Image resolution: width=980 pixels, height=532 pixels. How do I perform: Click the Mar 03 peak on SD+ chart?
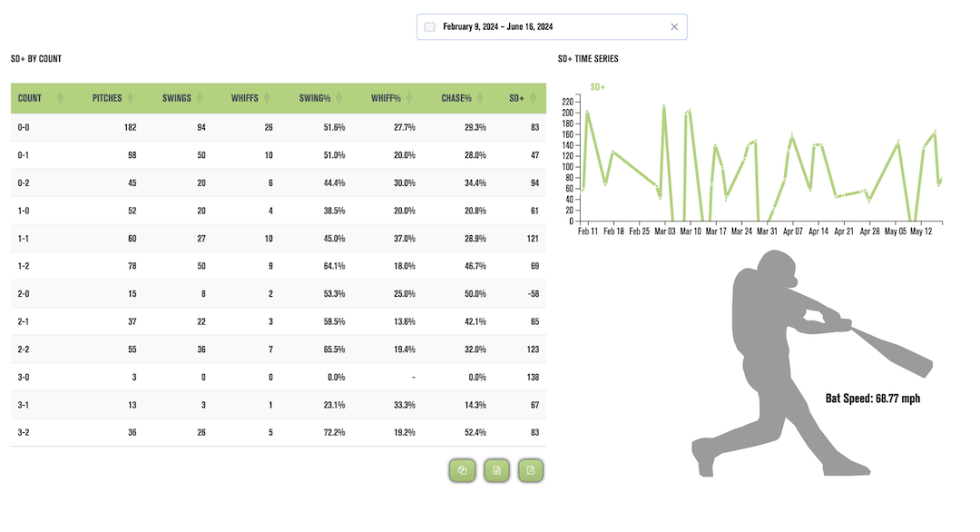pyautogui.click(x=663, y=106)
